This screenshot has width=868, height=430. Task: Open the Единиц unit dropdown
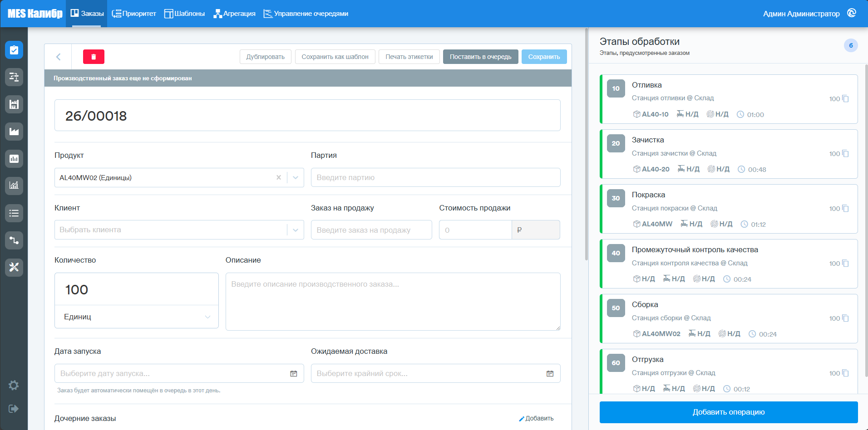137,317
